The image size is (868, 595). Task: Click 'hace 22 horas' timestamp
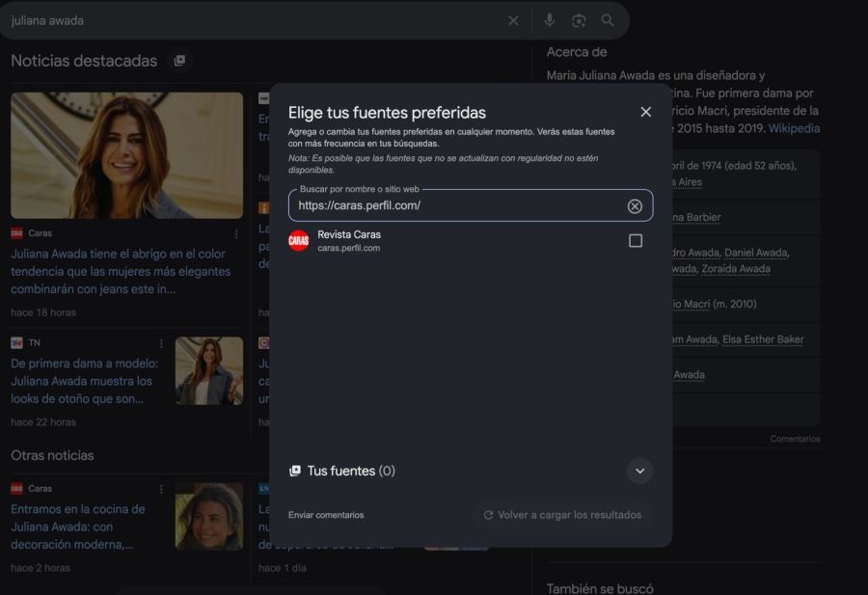point(43,422)
